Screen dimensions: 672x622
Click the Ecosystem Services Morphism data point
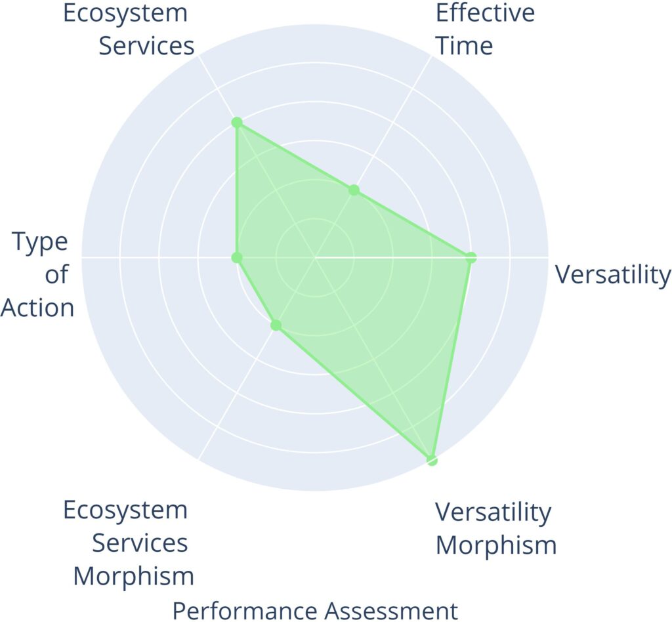(x=276, y=325)
